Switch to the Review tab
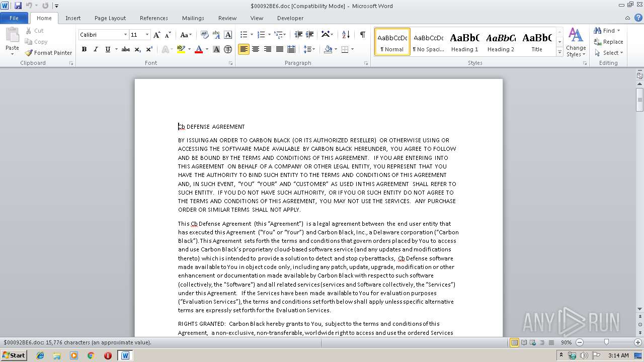The image size is (644, 362). click(227, 18)
